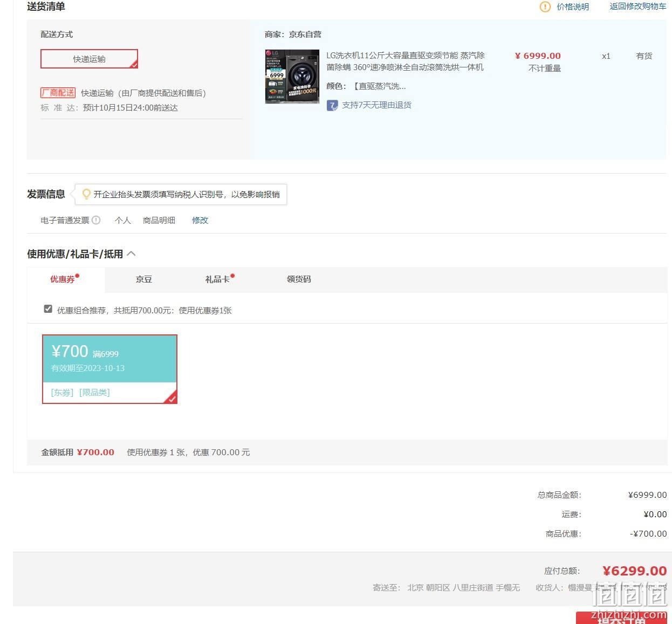This screenshot has height=624, width=672.
Task: Click the 7-day return badge icon
Action: pos(332,105)
